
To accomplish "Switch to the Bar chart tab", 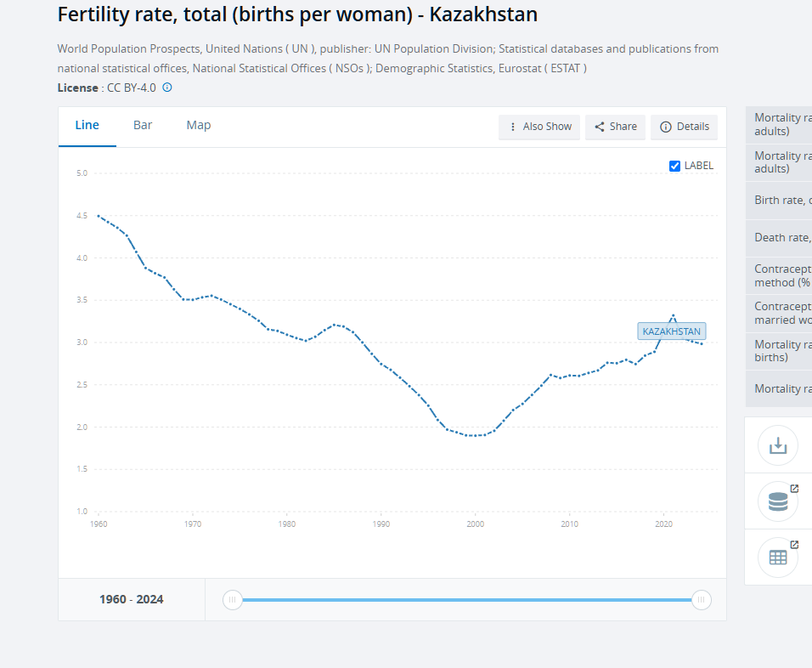I will 143,126.
